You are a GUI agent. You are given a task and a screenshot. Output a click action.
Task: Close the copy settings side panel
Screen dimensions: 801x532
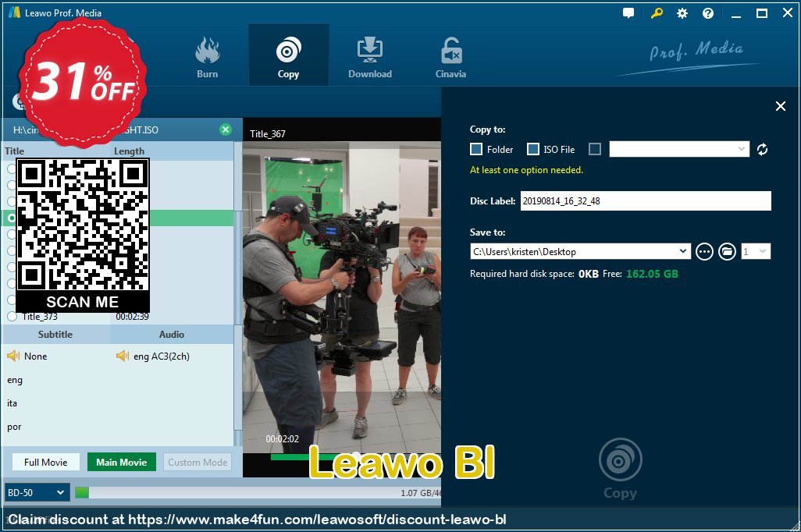tap(780, 106)
